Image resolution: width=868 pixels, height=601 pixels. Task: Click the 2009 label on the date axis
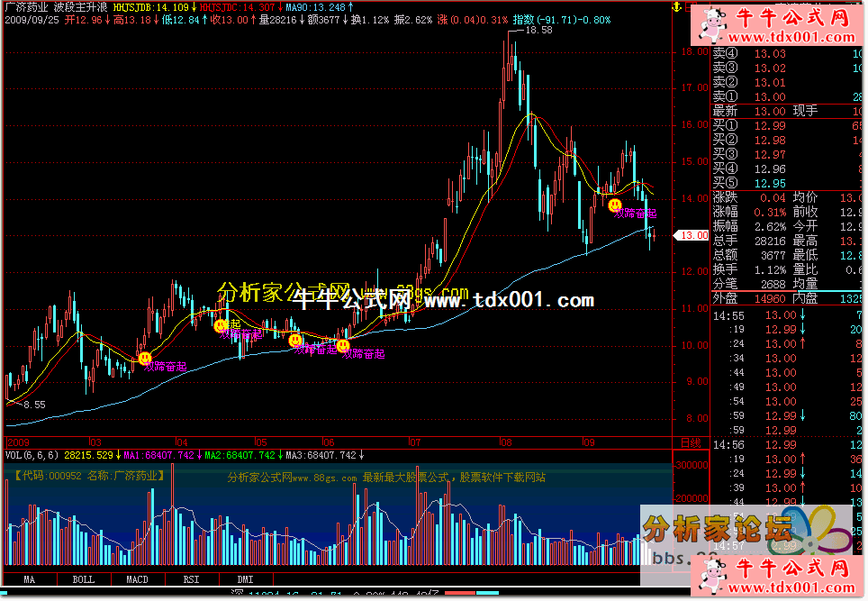point(18,442)
